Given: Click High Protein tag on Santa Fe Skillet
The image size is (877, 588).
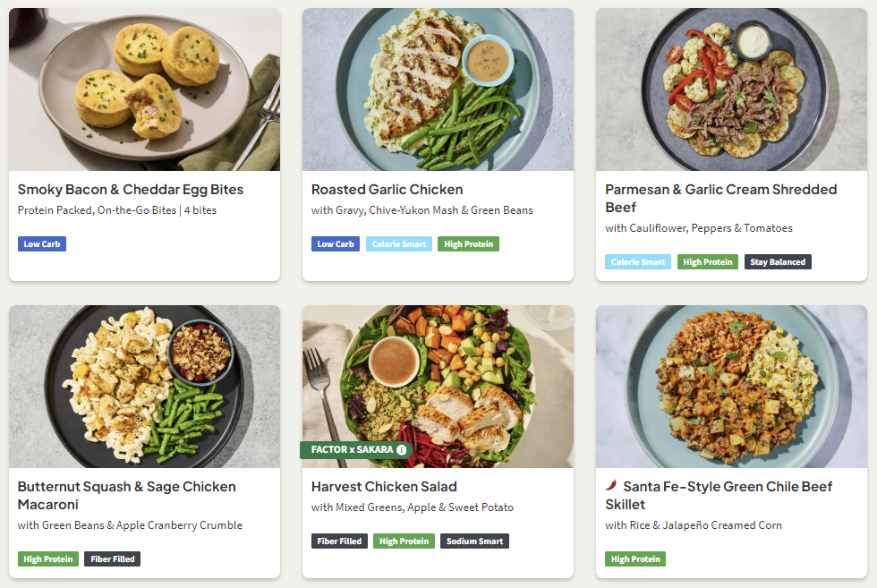Looking at the screenshot, I should click(634, 559).
